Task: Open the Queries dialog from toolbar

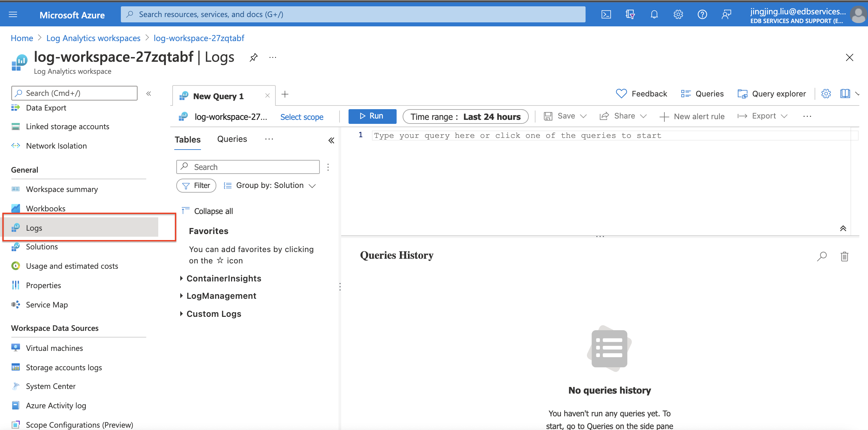Action: 702,94
